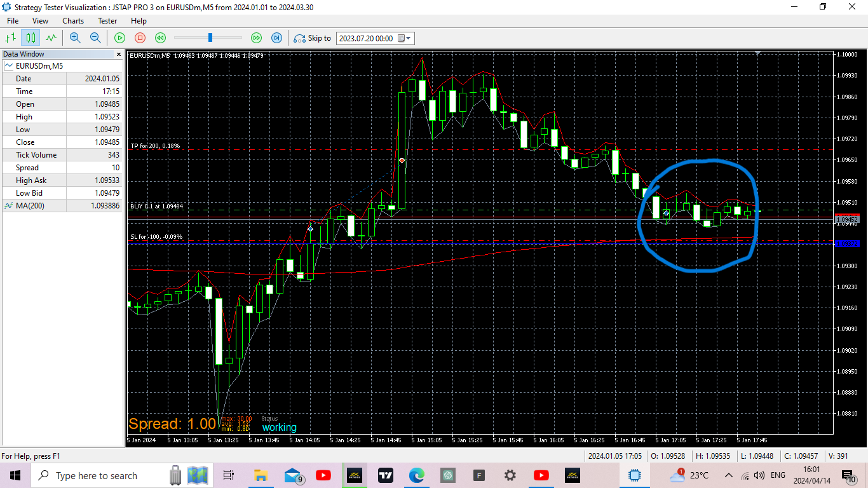Open the Mail app on taskbar
Viewport: 868px width, 488px height.
point(293,475)
